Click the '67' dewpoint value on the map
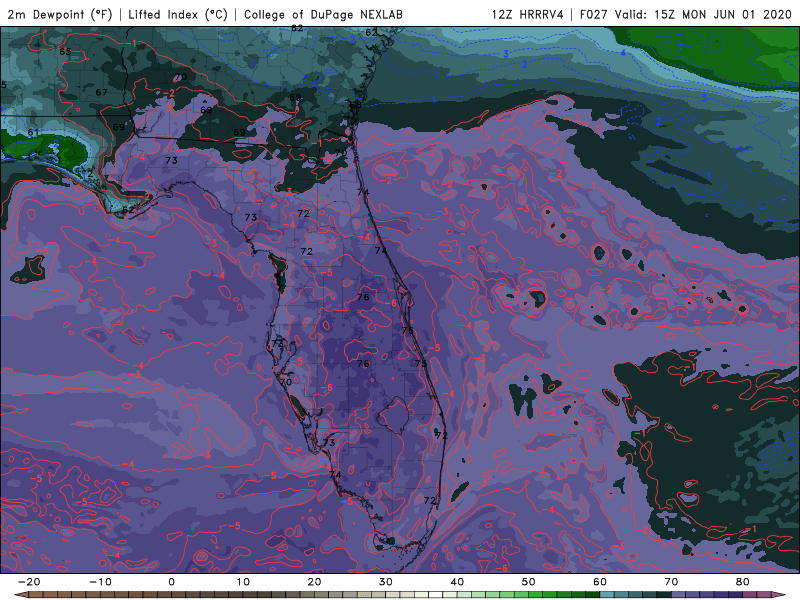Viewport: 800px width, 600px height. pos(102,92)
